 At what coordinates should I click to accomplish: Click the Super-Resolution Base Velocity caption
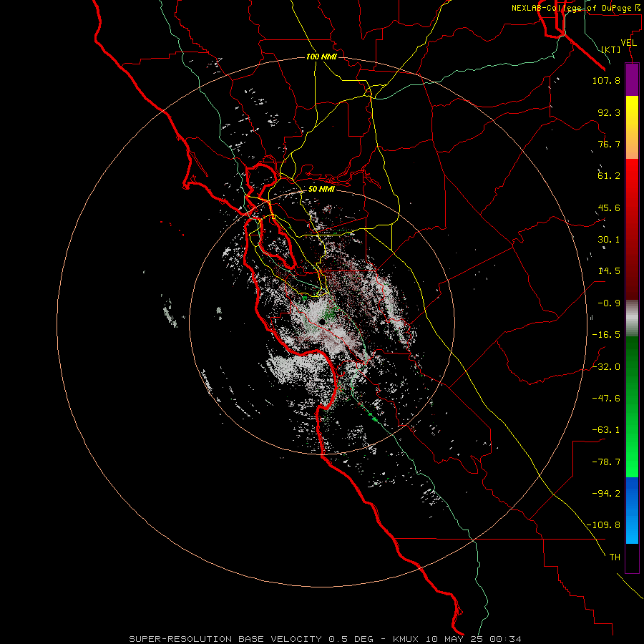click(x=326, y=639)
